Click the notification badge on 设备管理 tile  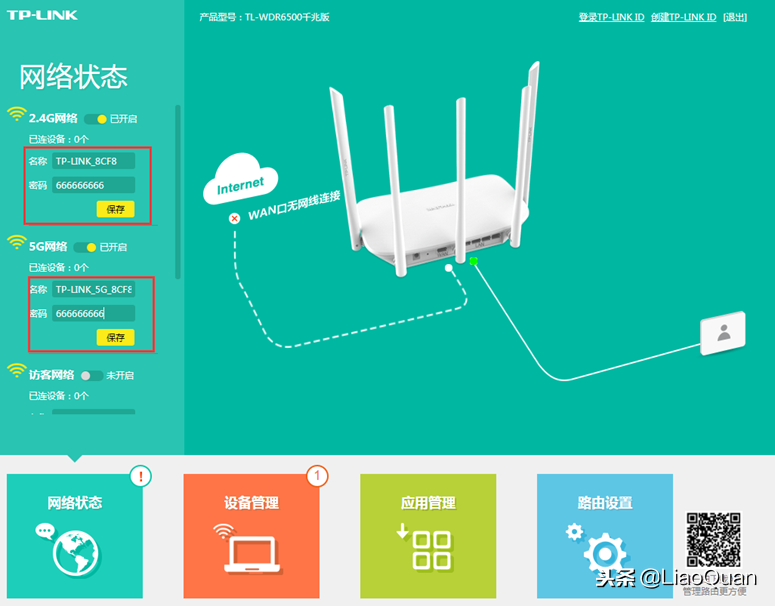coord(317,476)
